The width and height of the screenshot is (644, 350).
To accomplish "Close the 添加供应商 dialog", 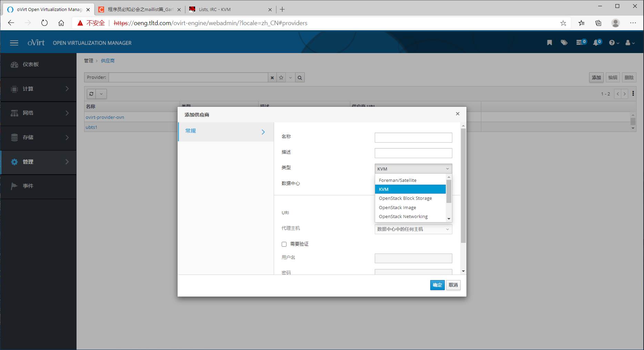I will pos(457,114).
